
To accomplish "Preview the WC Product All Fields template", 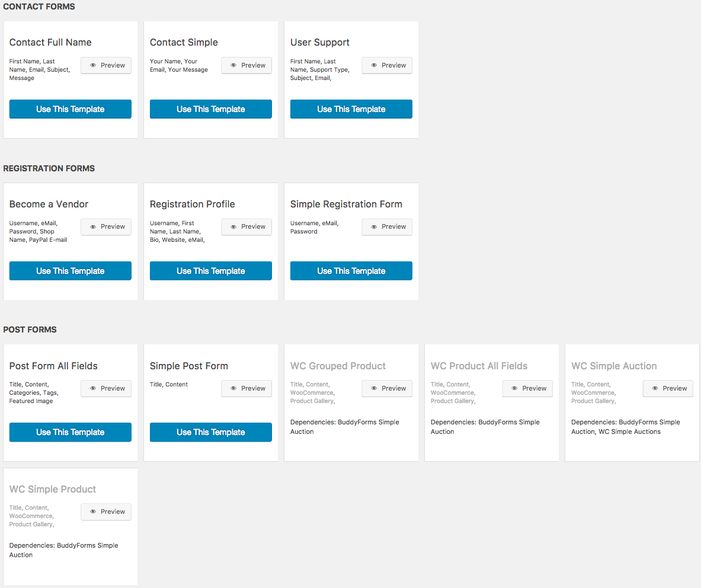I will [x=527, y=388].
